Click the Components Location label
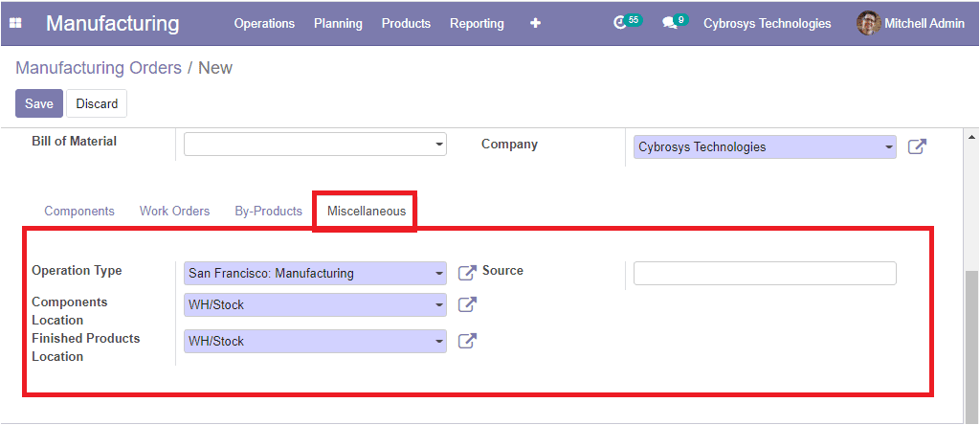980x425 pixels. pyautogui.click(x=69, y=311)
